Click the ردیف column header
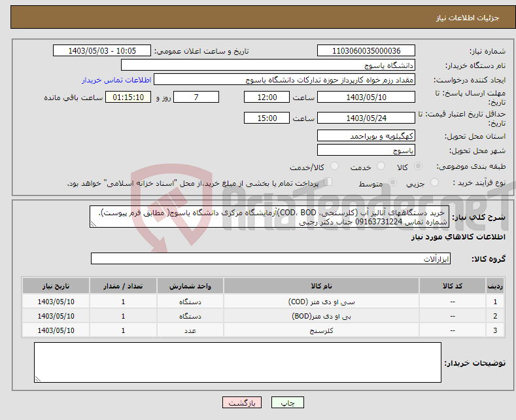This screenshot has width=516, height=420. [495, 286]
